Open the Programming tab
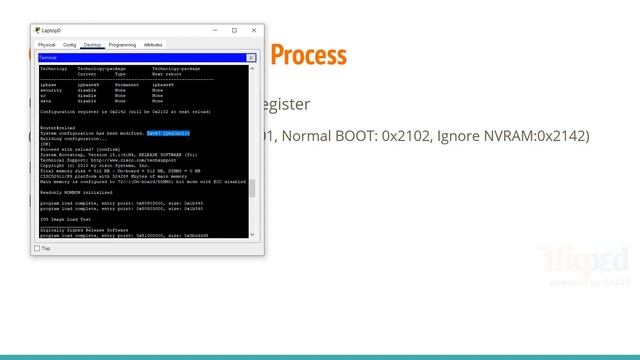The image size is (640, 360). click(122, 45)
